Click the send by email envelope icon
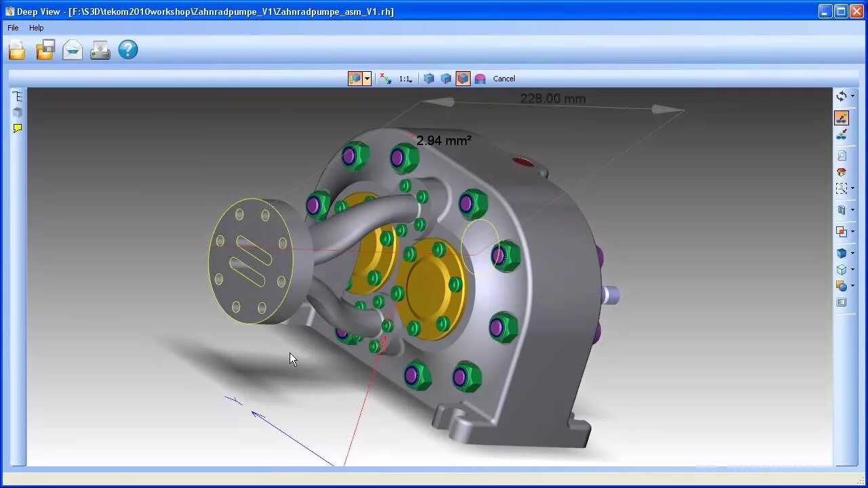Viewport: 868px width, 488px height. click(x=73, y=50)
